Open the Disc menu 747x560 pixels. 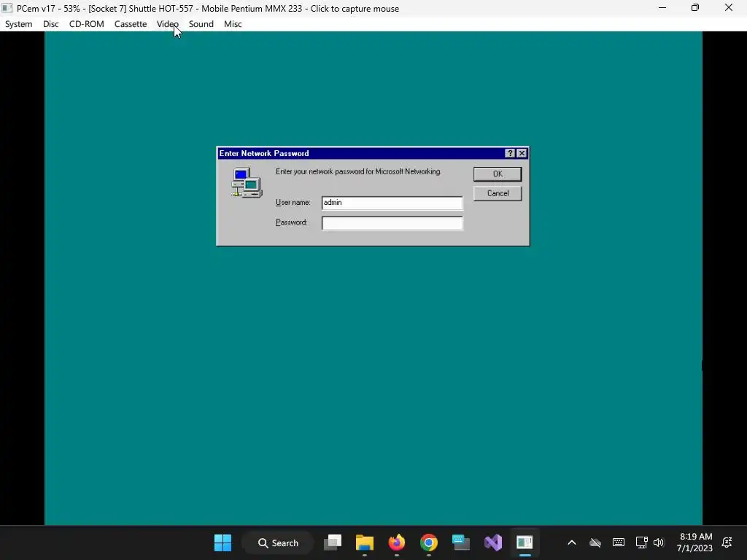click(x=50, y=24)
